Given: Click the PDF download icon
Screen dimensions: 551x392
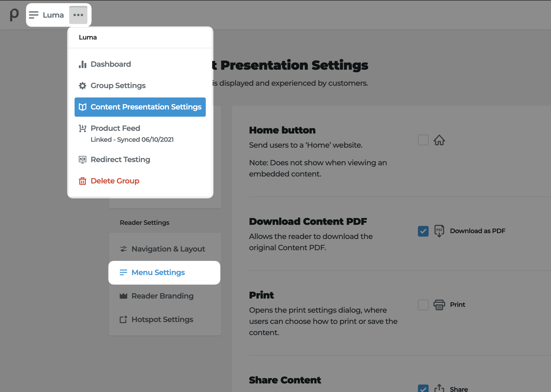Looking at the screenshot, I should [x=439, y=231].
